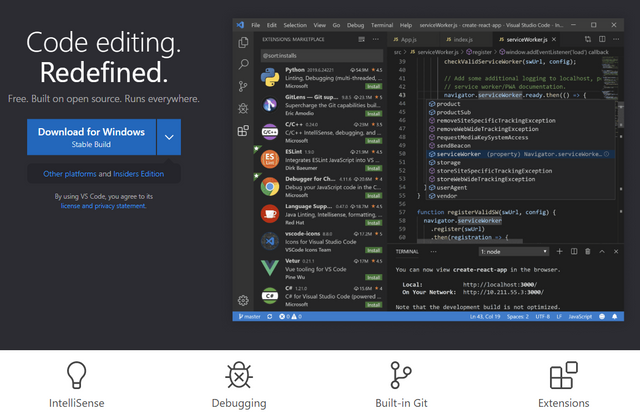Click the VS Code logo in title bar
The height and width of the screenshot is (419, 640).
pos(240,25)
